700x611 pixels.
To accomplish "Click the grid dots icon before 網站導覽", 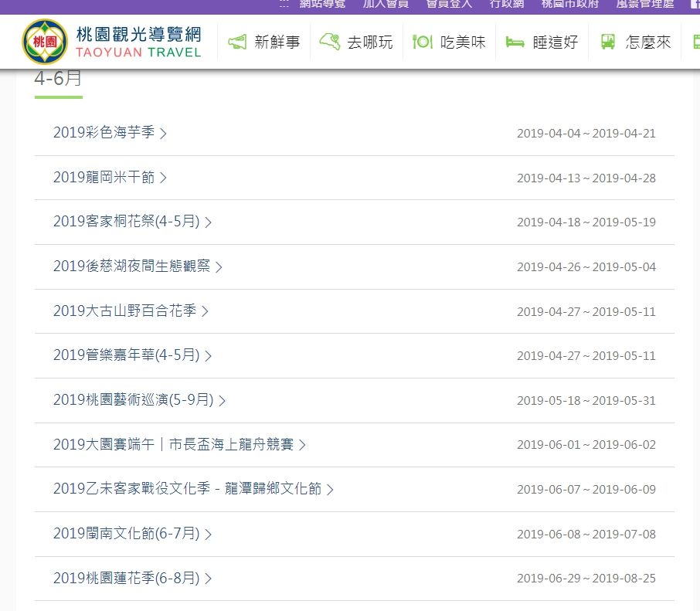I will tap(282, 4).
